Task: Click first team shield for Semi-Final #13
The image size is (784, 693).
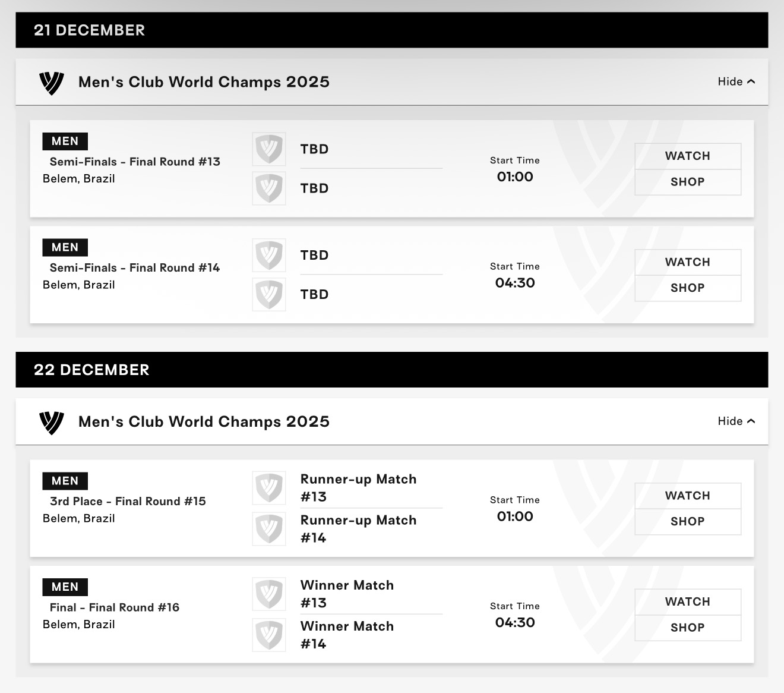Action: click(x=269, y=149)
